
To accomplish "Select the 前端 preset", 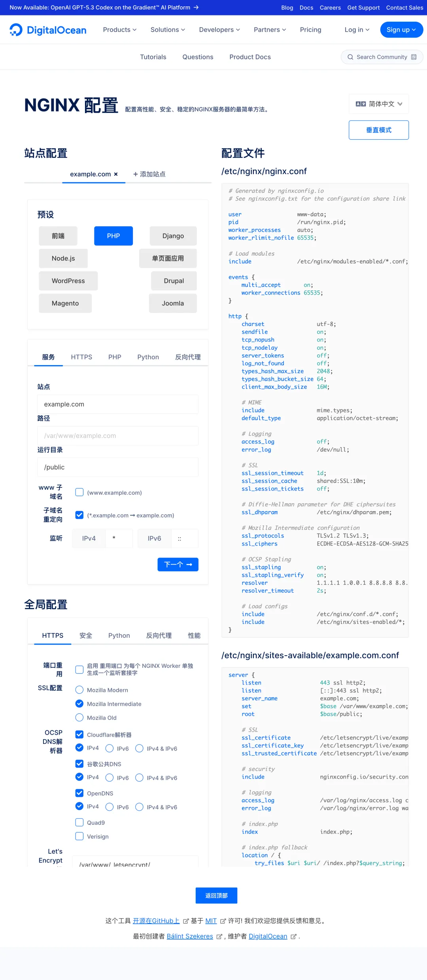I will pos(58,236).
